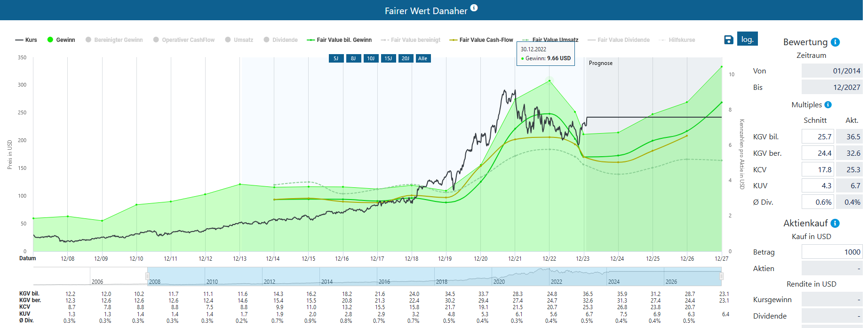868x328 pixels.
Task: Click the Bis date field showing 12/2027
Action: click(x=832, y=87)
